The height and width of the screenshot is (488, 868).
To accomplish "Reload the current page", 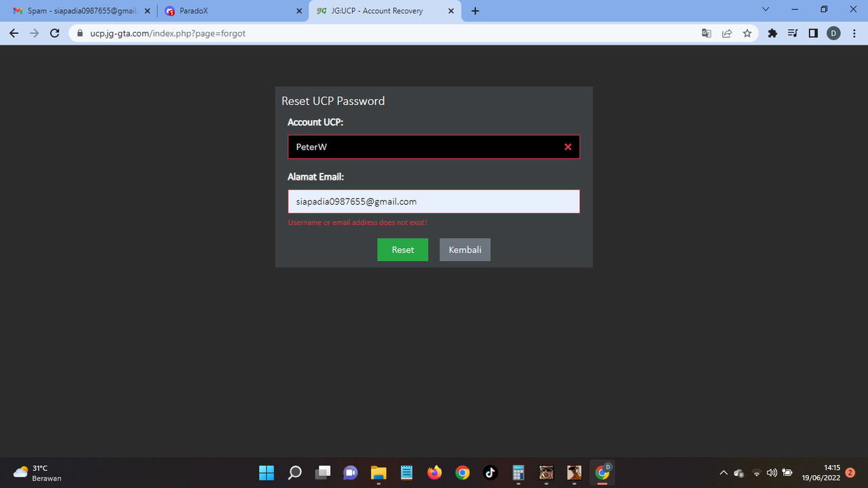I will pos(55,33).
